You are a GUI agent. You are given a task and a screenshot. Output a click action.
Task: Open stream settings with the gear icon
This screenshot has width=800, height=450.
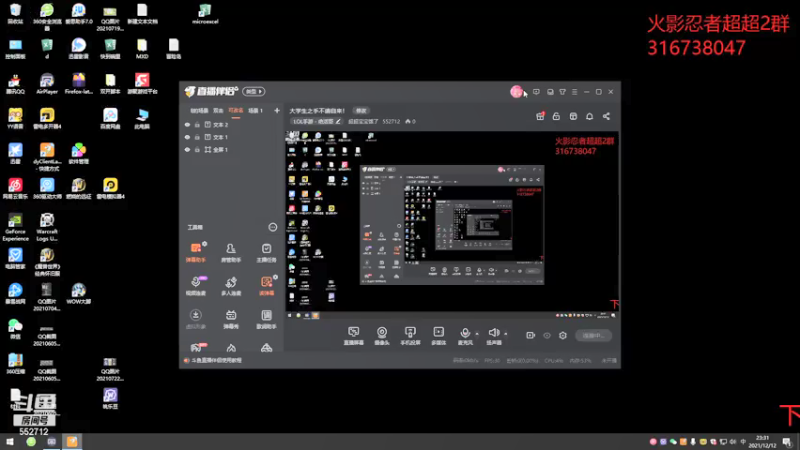pyautogui.click(x=563, y=335)
